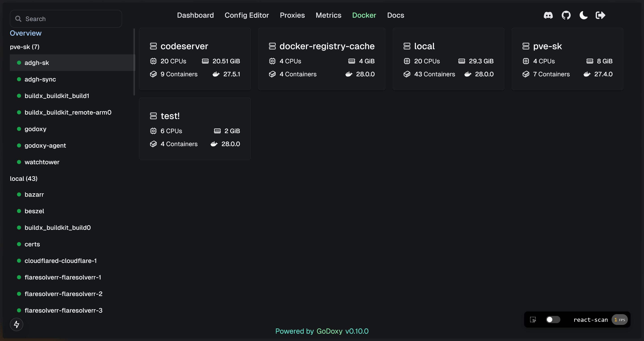
Task: Click the green status dot beside adgh-sk
Action: (x=19, y=63)
